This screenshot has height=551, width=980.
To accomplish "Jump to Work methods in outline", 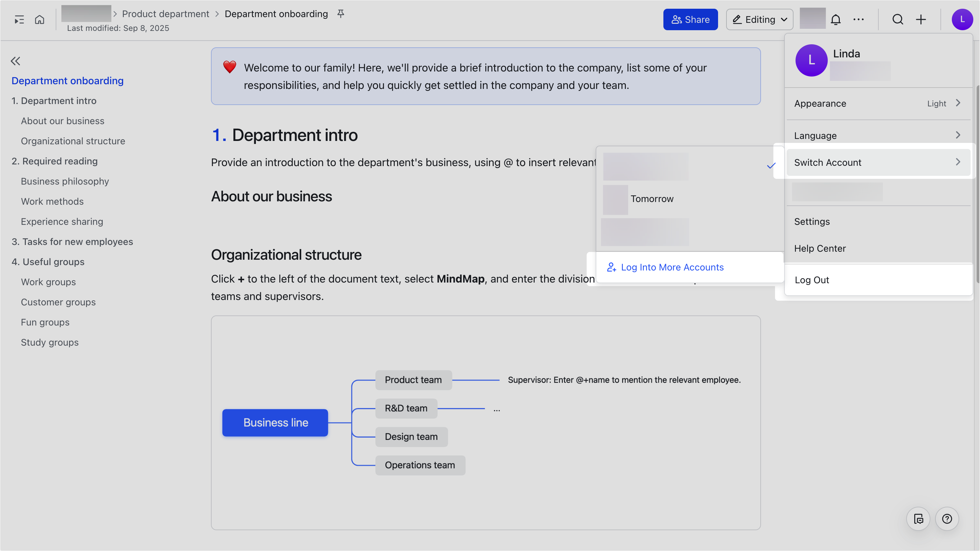I will pyautogui.click(x=52, y=202).
